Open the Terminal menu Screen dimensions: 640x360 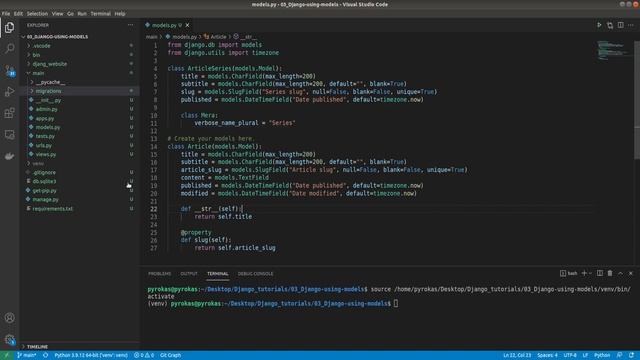pos(100,13)
